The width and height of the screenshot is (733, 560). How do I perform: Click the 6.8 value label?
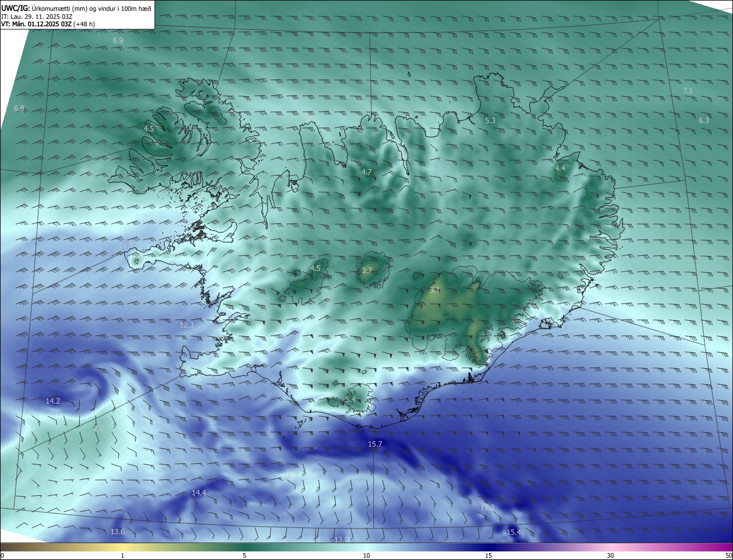[19, 109]
